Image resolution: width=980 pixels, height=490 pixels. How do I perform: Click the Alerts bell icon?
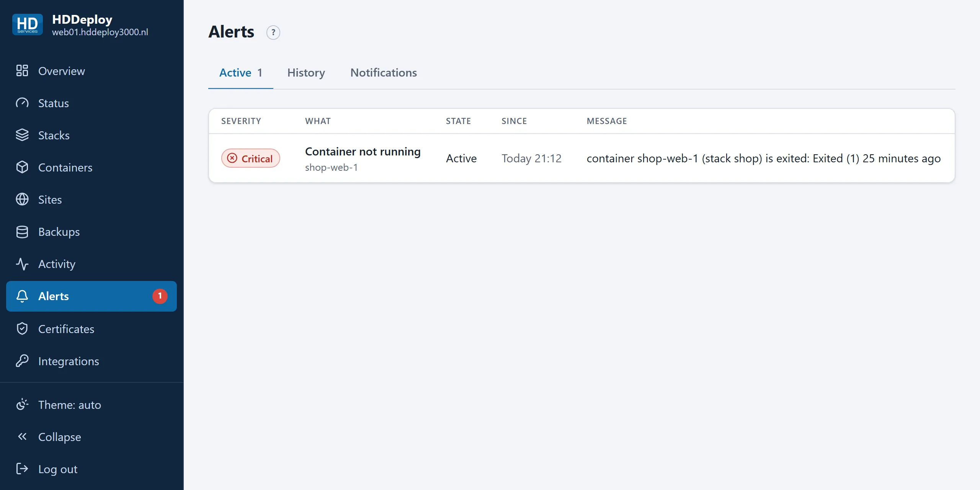[x=22, y=296]
